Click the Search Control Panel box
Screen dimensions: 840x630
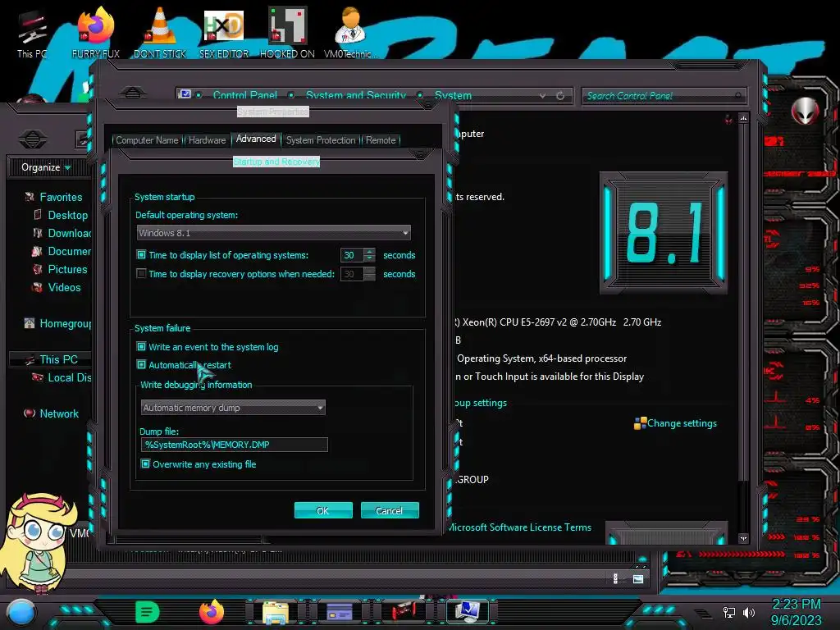[x=664, y=96]
